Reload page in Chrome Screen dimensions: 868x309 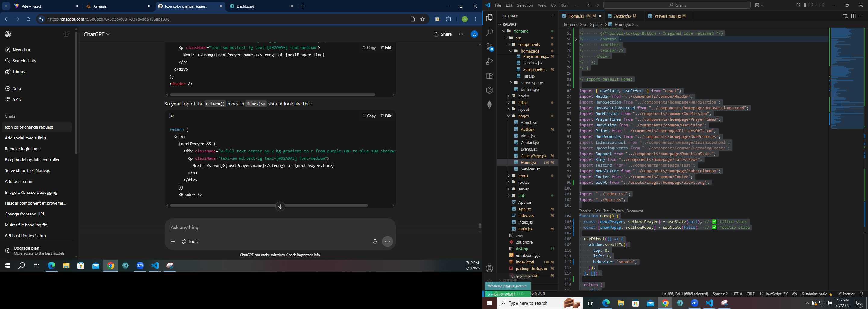(29, 19)
